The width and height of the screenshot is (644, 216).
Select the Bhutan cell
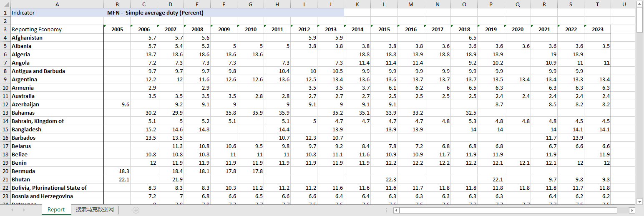[57, 179]
